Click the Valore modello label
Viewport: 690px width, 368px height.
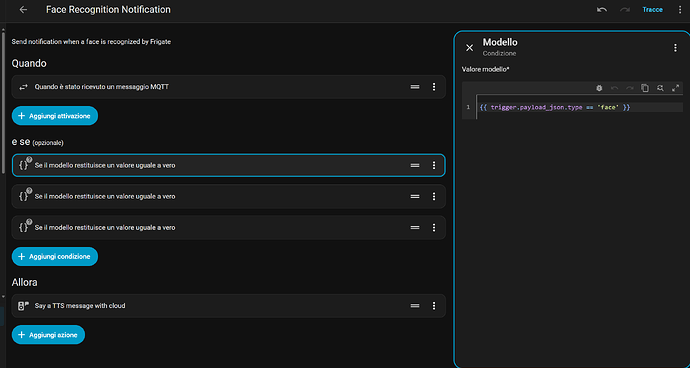pos(485,69)
